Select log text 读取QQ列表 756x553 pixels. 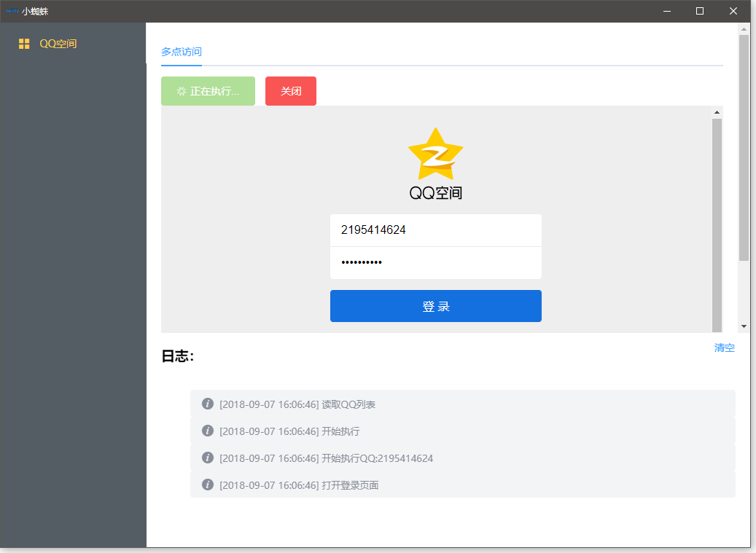pyautogui.click(x=348, y=404)
